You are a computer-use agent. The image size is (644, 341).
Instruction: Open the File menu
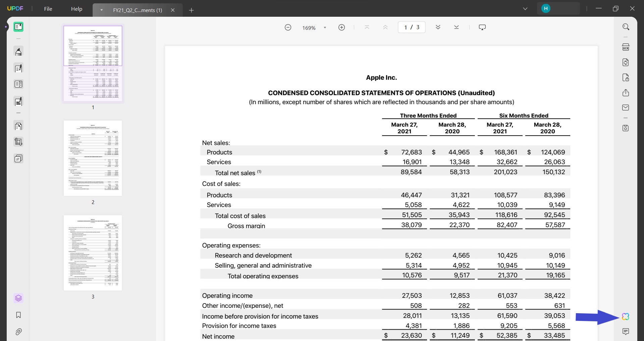click(x=48, y=9)
